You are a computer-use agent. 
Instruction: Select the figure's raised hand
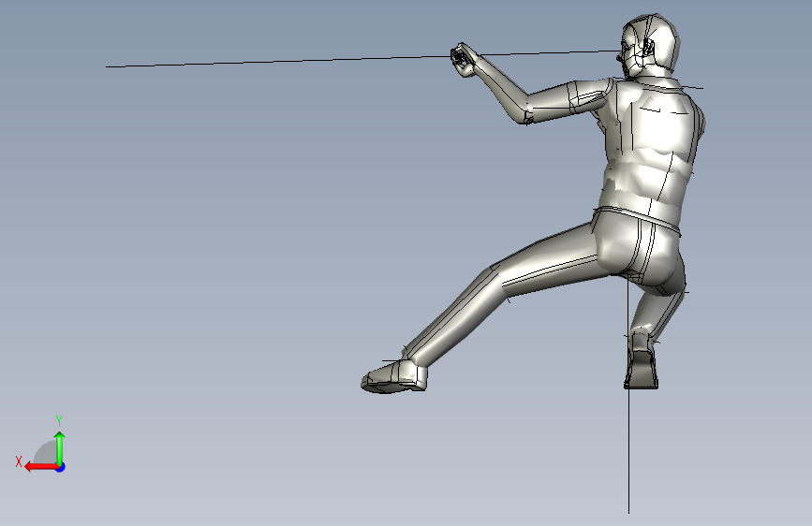click(x=464, y=60)
